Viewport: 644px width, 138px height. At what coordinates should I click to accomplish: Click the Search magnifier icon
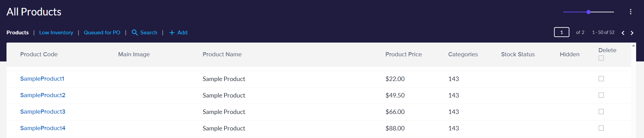pyautogui.click(x=135, y=33)
